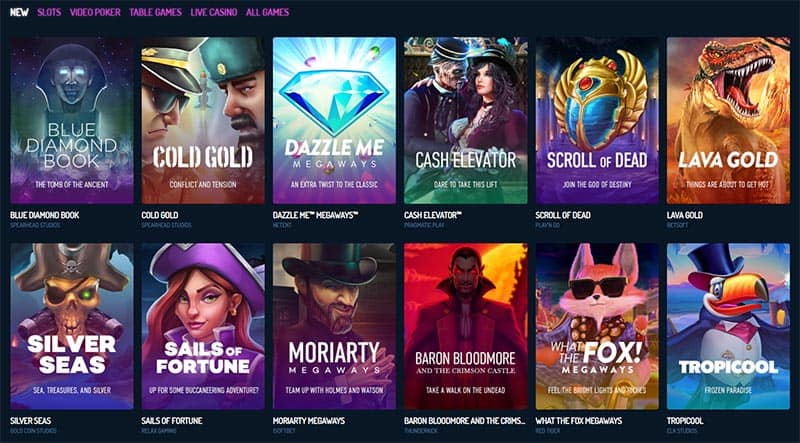800x443 pixels.
Task: Select the New games tab
Action: point(19,12)
